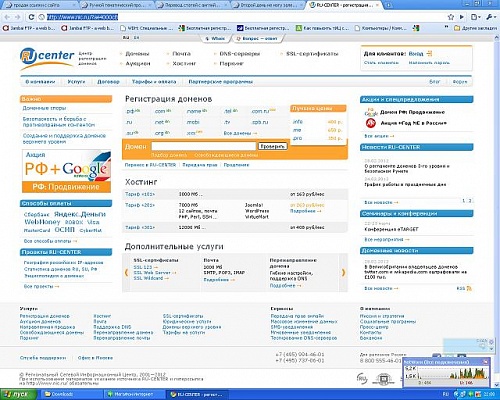Viewport: 500px width, 400px height.
Task: Select the .org domain zone link
Action: [159, 133]
